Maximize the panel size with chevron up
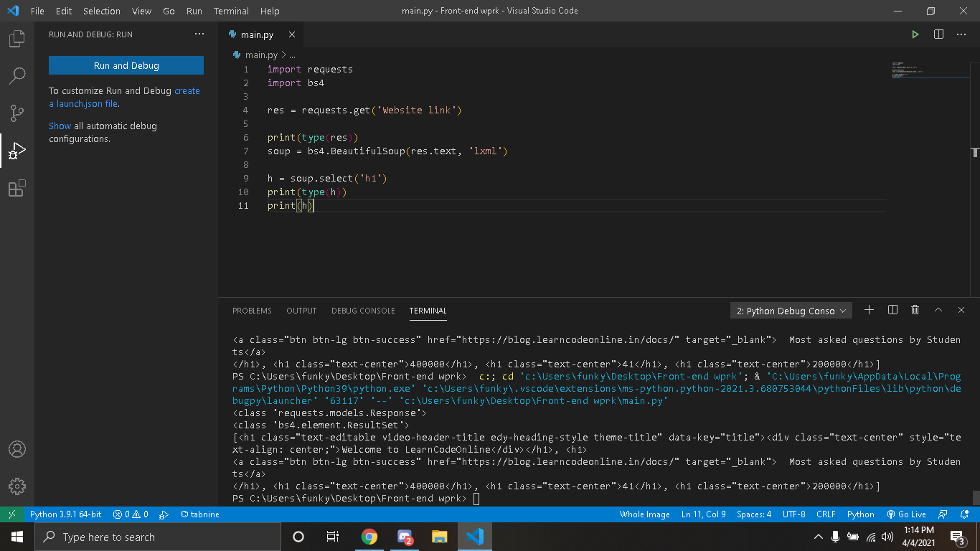This screenshot has width=980, height=551. [938, 310]
